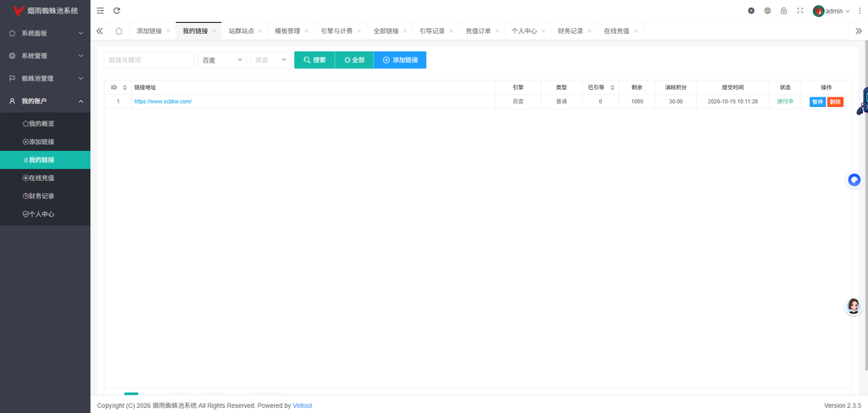
Task: Open 财务记录 in the sidebar
Action: (x=45, y=196)
